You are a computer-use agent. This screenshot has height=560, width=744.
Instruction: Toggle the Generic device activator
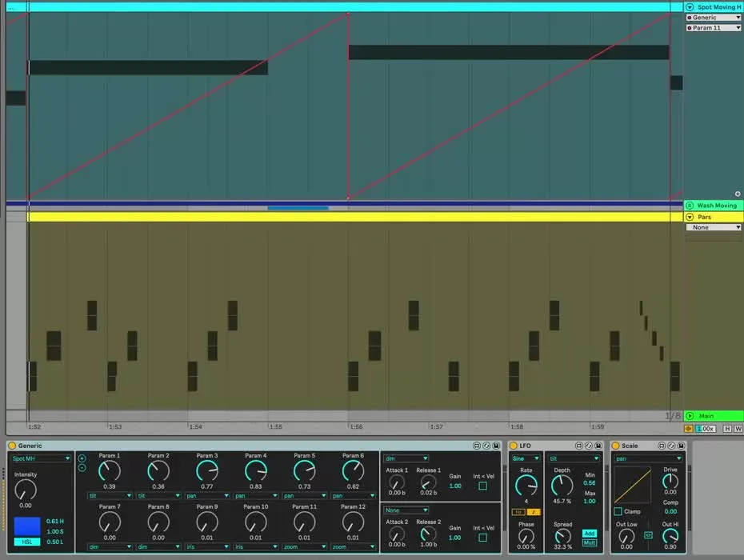click(12, 446)
